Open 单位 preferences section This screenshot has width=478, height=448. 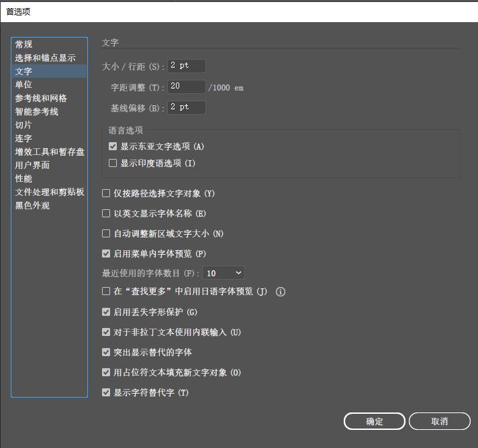[x=50, y=85]
